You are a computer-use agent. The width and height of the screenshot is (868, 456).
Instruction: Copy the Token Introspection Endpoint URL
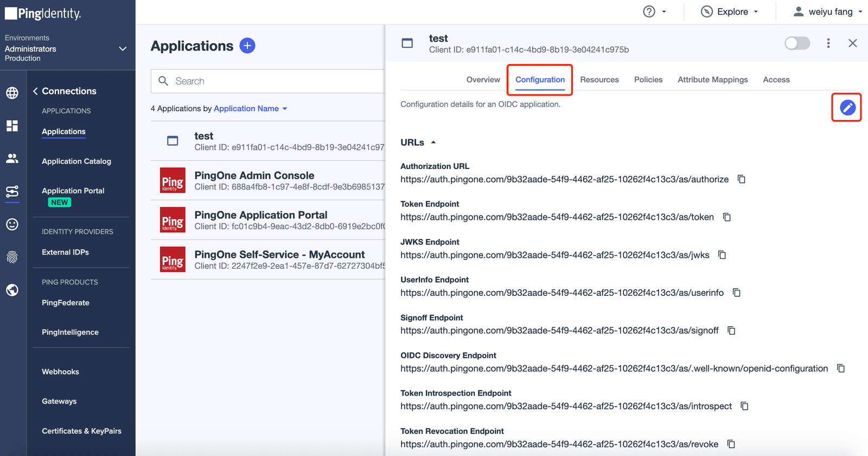744,406
